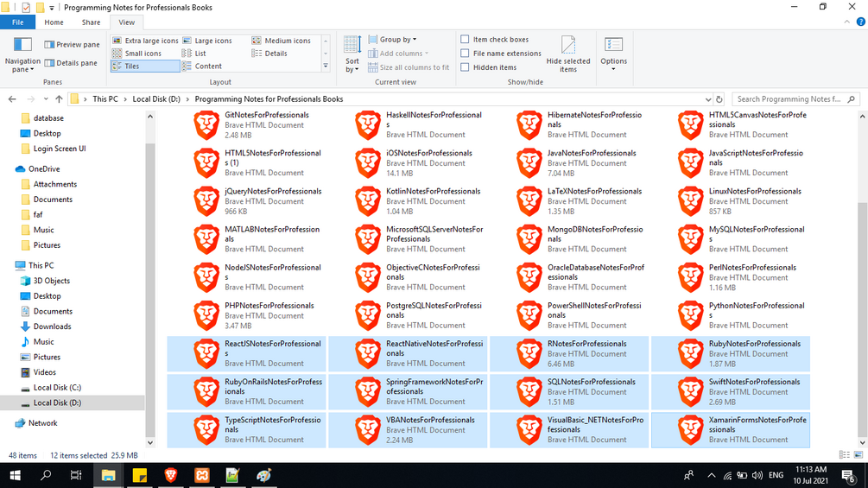
Task: Select VBANotesForProfessionals file
Action: point(408,430)
